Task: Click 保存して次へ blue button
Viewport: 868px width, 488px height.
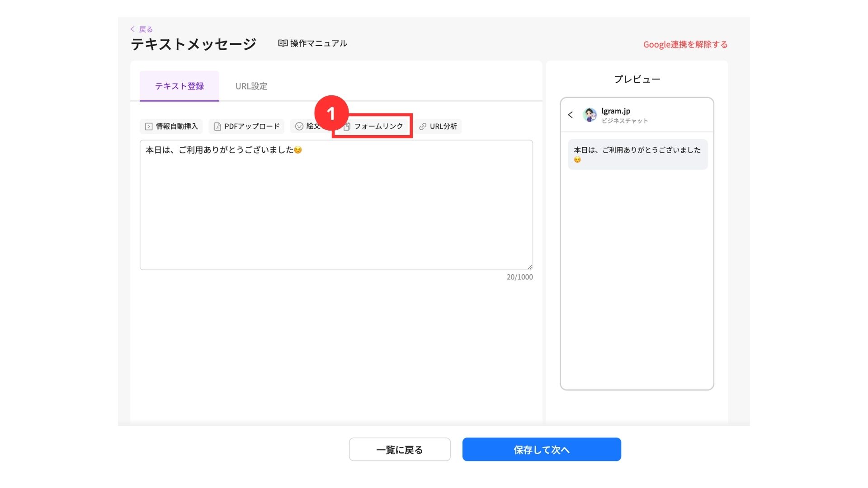Action: [x=542, y=450]
